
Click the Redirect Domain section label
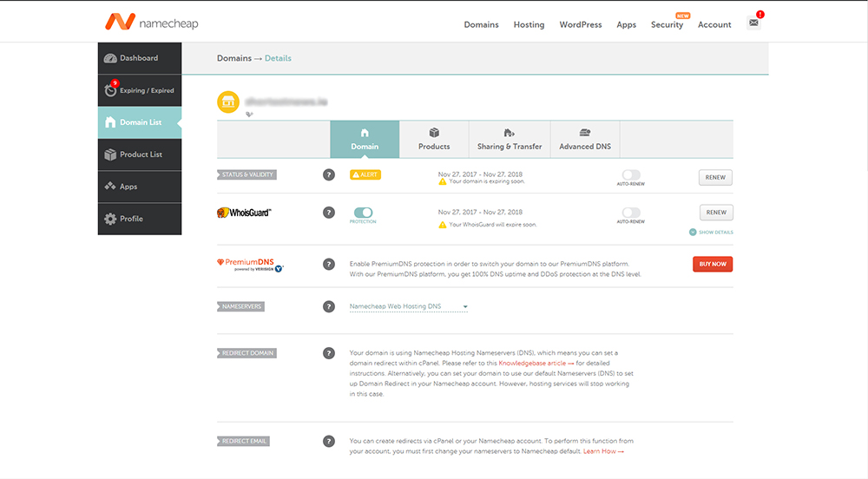(247, 353)
